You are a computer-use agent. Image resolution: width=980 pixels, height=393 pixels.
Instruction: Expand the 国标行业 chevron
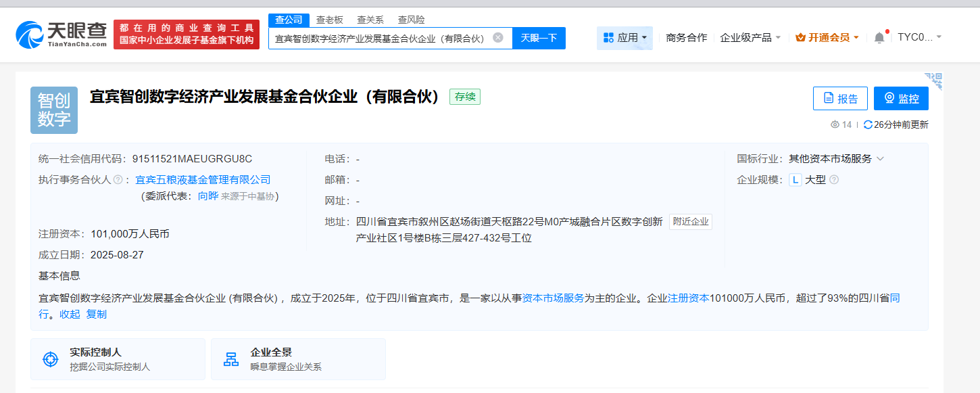[880, 159]
